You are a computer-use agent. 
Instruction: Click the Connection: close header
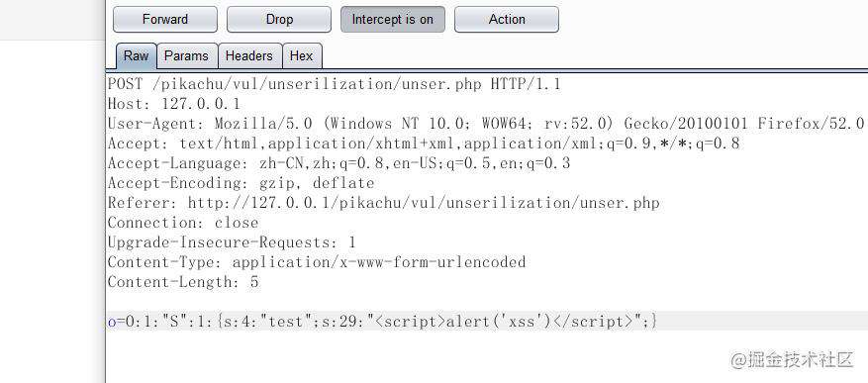(183, 223)
